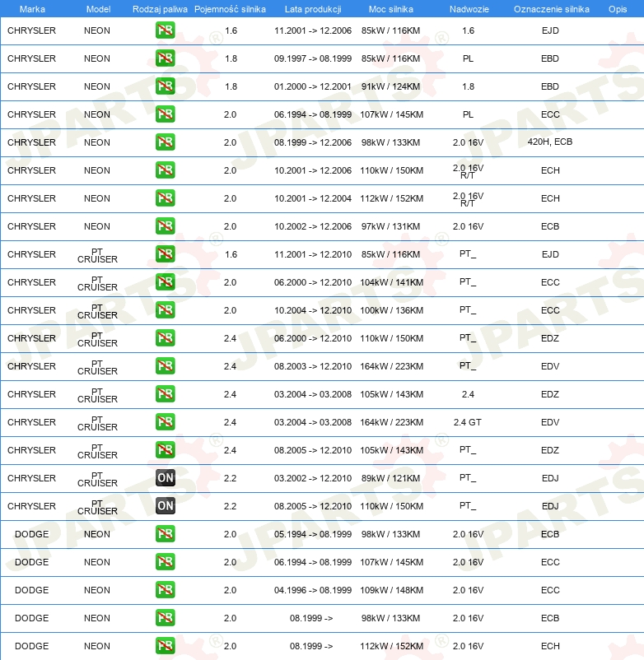
Task: Click petrol fuel icon for Neon EJD row
Action: [165, 30]
